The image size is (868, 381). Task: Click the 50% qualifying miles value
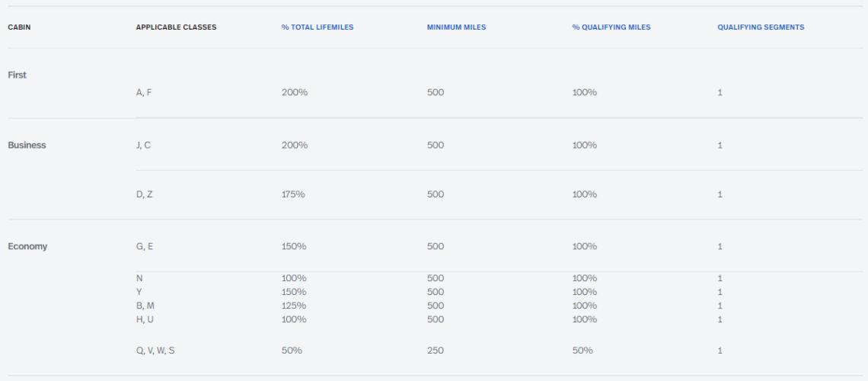pos(582,351)
